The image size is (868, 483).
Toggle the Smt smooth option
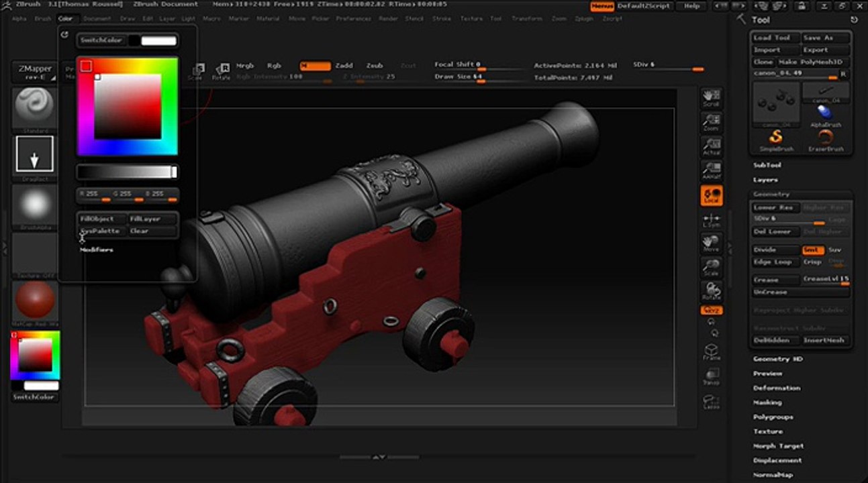click(812, 250)
